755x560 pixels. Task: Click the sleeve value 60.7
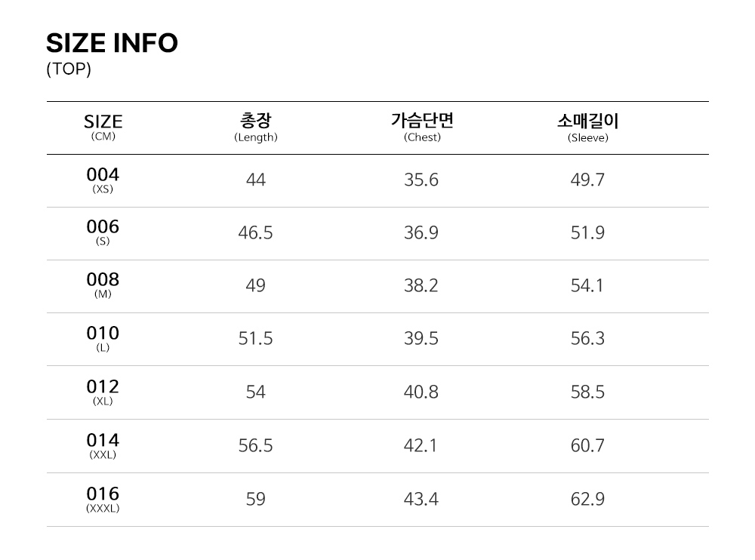[587, 445]
